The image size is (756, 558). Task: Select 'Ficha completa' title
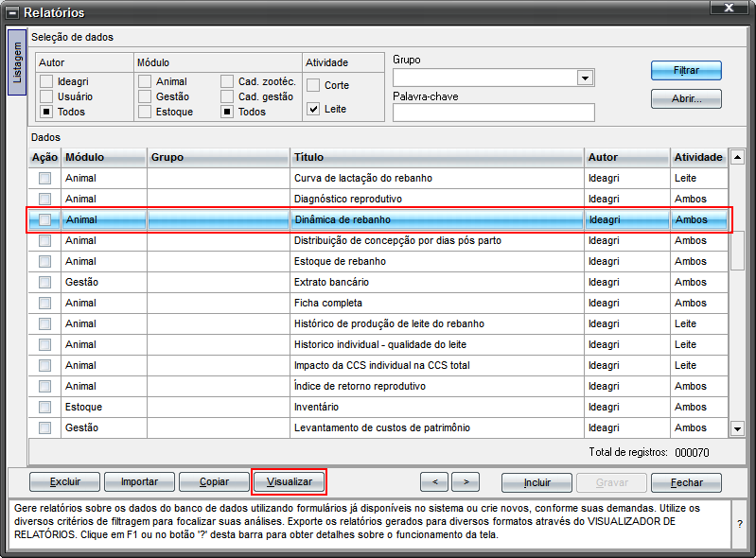328,303
